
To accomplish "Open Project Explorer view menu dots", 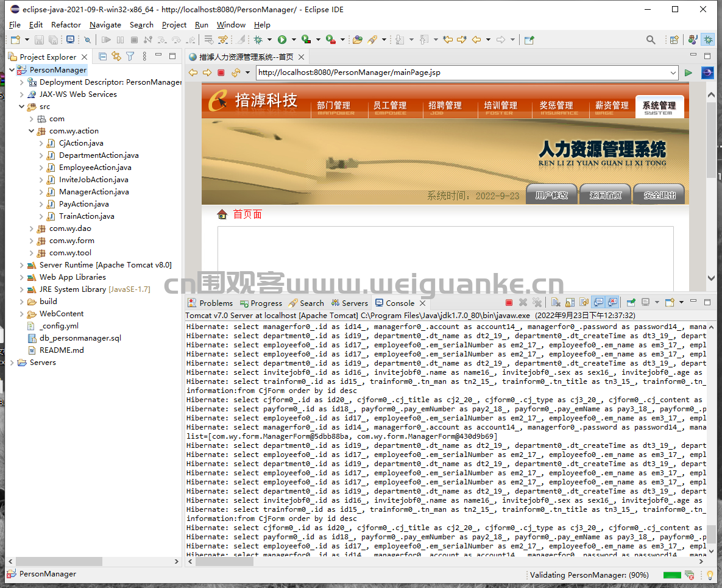I will [144, 57].
